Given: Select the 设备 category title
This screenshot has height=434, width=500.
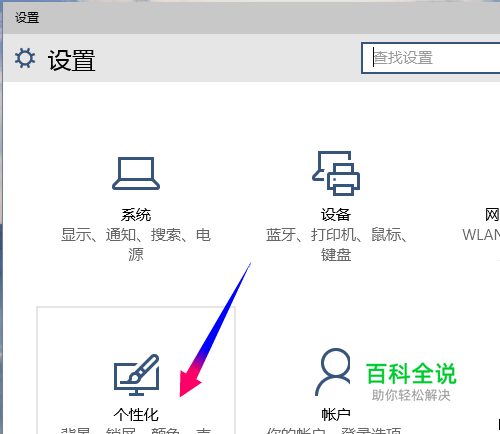Looking at the screenshot, I should pos(336,215).
